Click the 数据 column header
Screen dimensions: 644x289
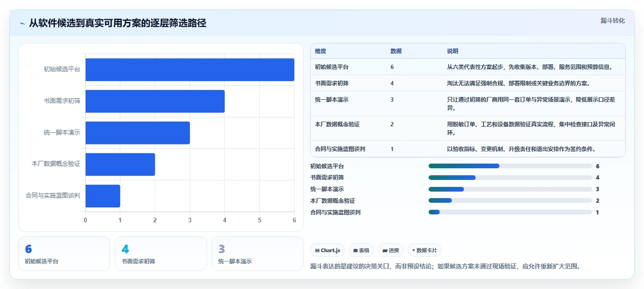(x=396, y=51)
